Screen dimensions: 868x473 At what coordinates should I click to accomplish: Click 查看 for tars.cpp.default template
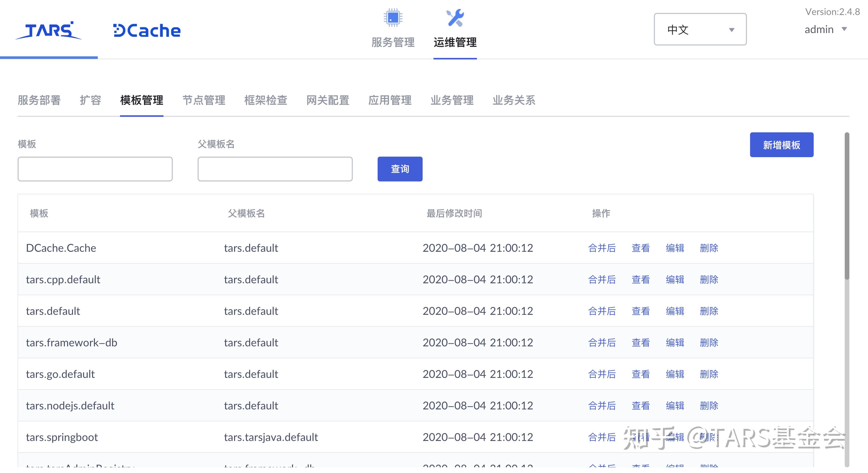click(x=640, y=279)
